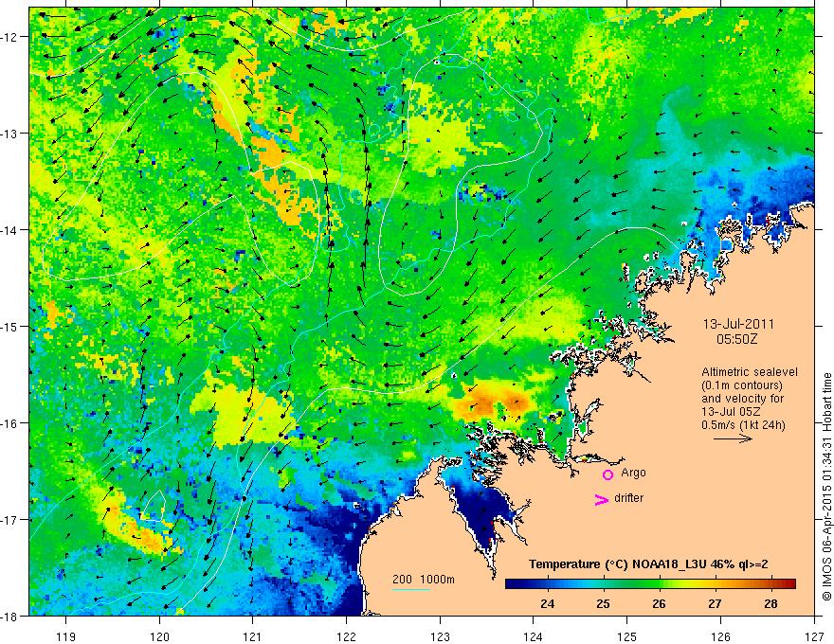Click the time label 05:50Z
The height and width of the screenshot is (644, 834).
(x=736, y=338)
